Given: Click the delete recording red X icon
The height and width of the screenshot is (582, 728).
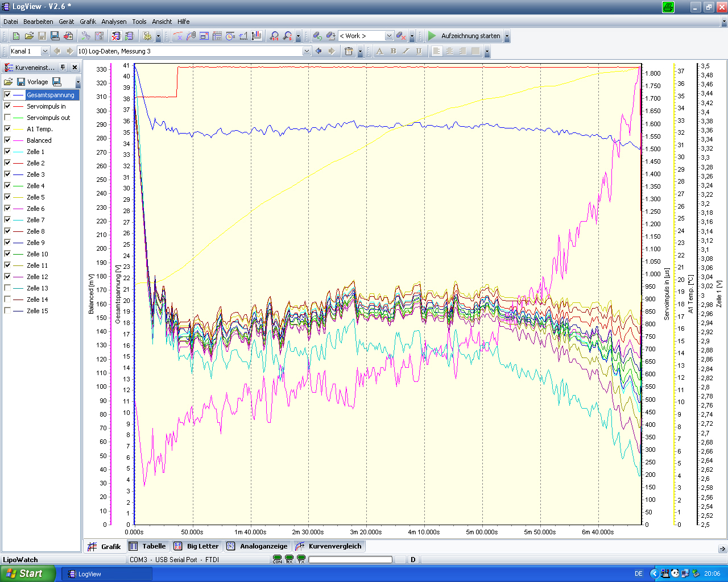Looking at the screenshot, I should coord(116,36).
